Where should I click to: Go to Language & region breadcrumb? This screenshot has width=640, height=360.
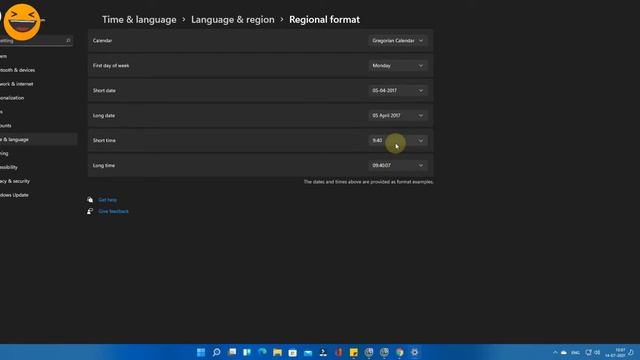233,20
